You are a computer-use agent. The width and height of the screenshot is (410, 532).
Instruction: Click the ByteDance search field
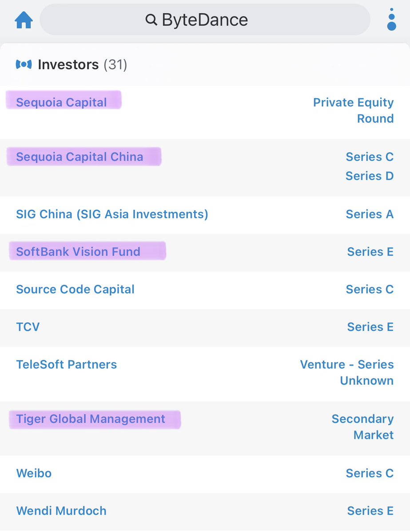[x=205, y=20]
